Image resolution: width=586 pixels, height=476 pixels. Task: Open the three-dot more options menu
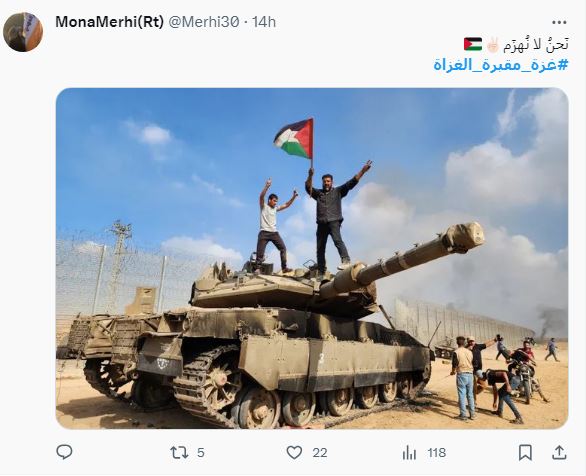559,23
